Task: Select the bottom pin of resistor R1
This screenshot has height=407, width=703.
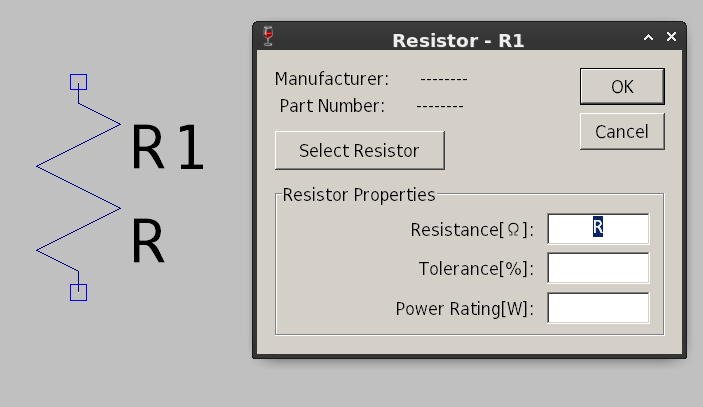Action: tap(78, 292)
